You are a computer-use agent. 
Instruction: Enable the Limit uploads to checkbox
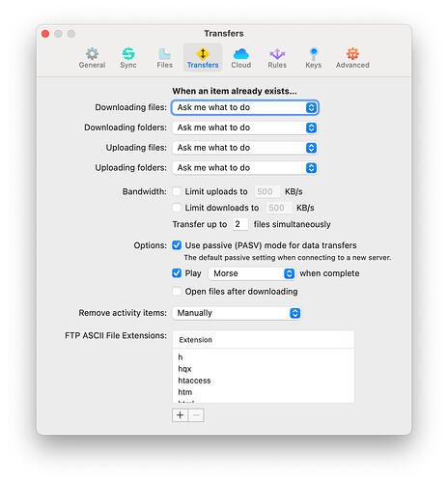(177, 191)
